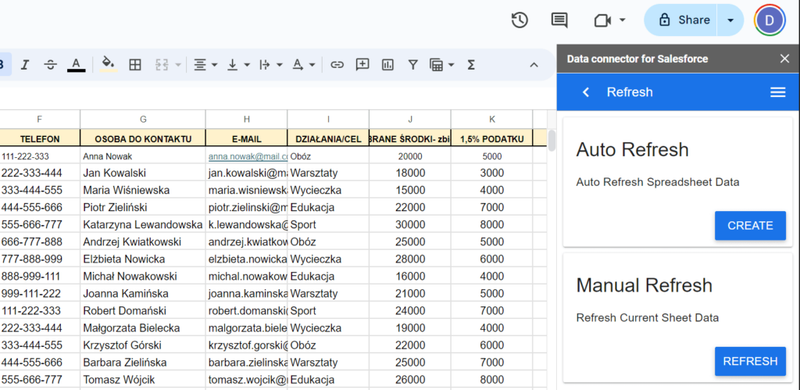Expand the Share options dropdown arrow

(731, 20)
